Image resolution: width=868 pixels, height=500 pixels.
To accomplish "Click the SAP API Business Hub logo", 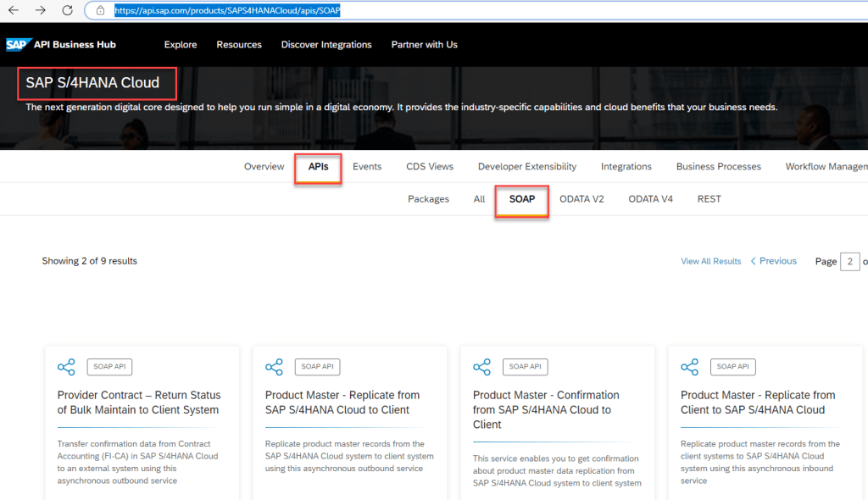I will coord(61,45).
